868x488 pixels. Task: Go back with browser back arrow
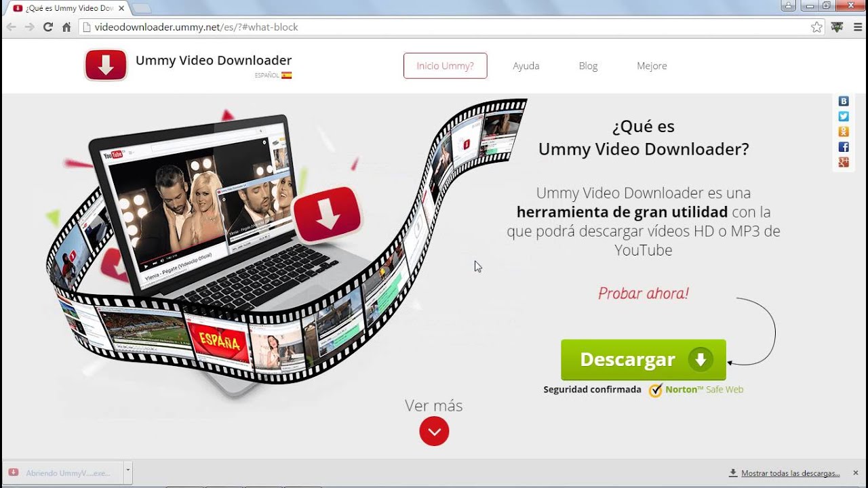pyautogui.click(x=11, y=27)
